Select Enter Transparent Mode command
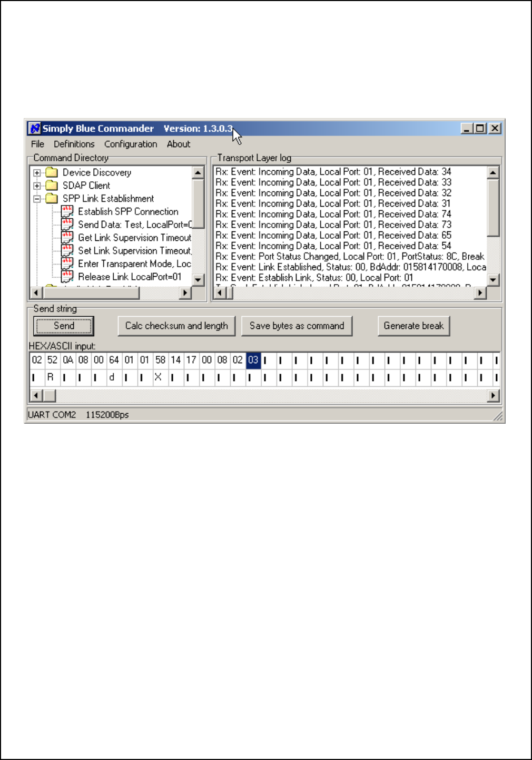Screen dimensions: 532x760 tap(134, 264)
